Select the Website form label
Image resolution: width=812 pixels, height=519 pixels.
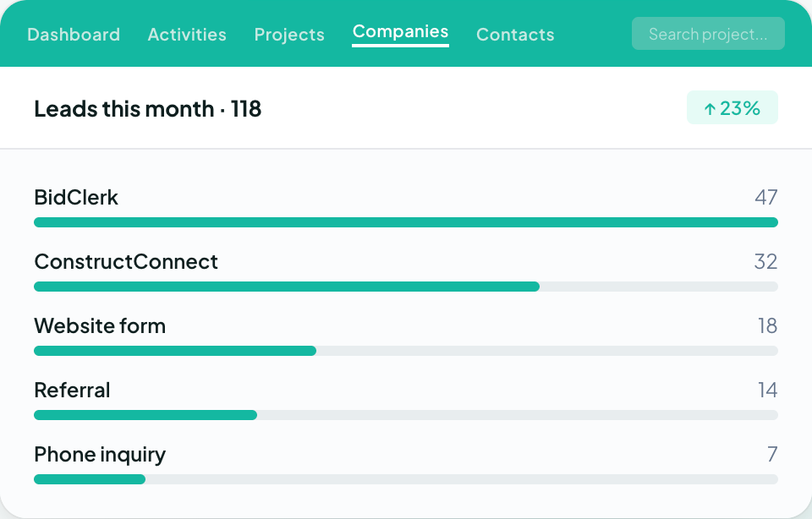pyautogui.click(x=100, y=326)
